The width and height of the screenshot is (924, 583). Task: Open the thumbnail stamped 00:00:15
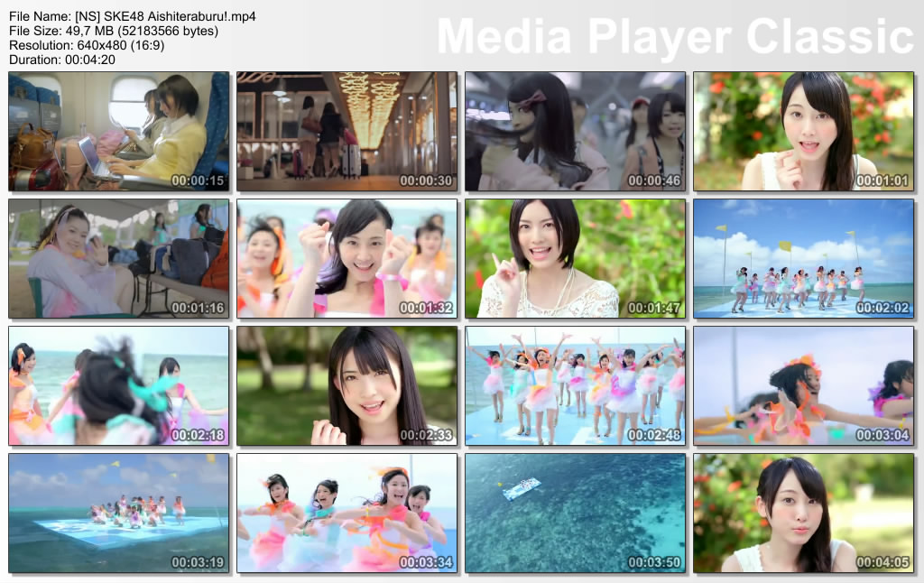[x=119, y=132]
